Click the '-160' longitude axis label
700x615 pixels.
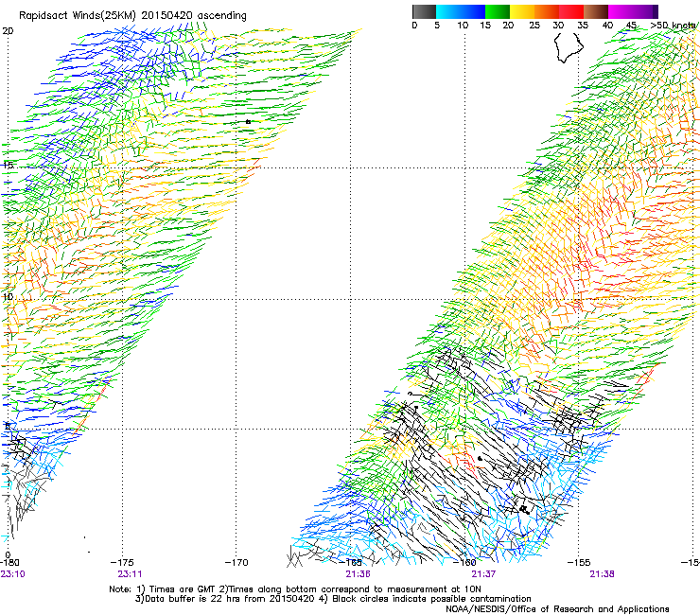(464, 563)
